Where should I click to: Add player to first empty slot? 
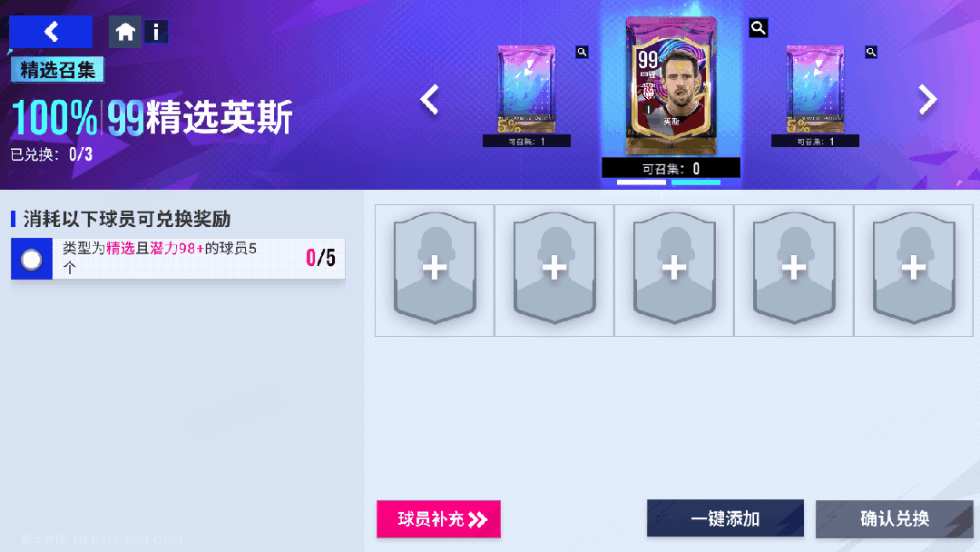435,270
